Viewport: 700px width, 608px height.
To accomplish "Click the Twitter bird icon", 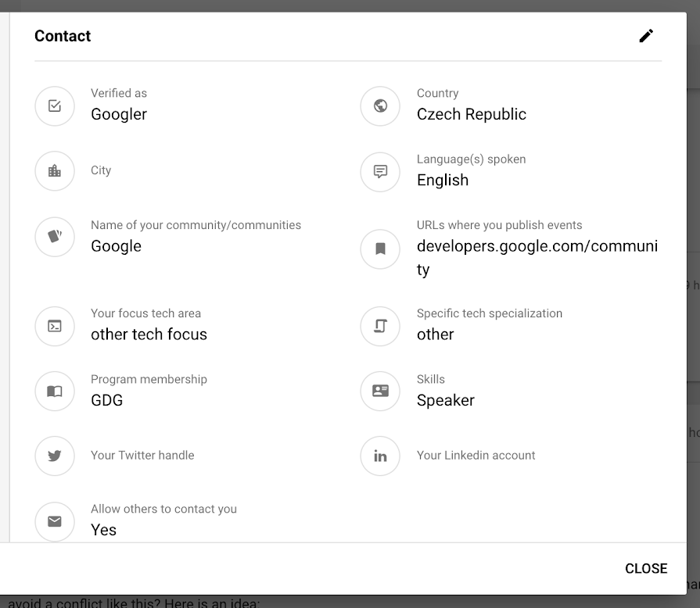I will pos(55,456).
